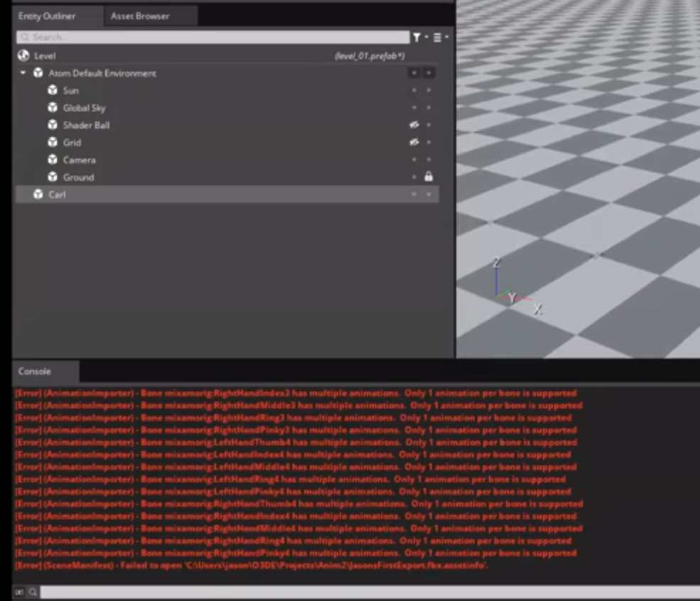
Task: Unlock the Ground entity
Action: coord(429,178)
